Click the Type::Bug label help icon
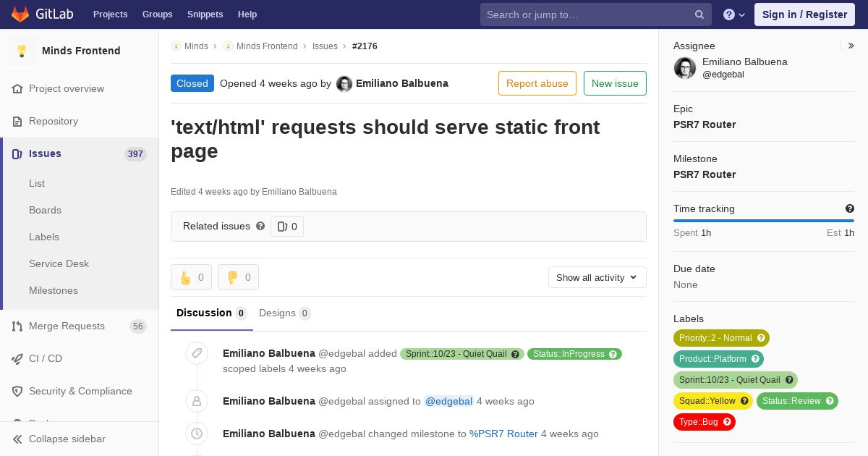This screenshot has height=456, width=868. coord(727,422)
